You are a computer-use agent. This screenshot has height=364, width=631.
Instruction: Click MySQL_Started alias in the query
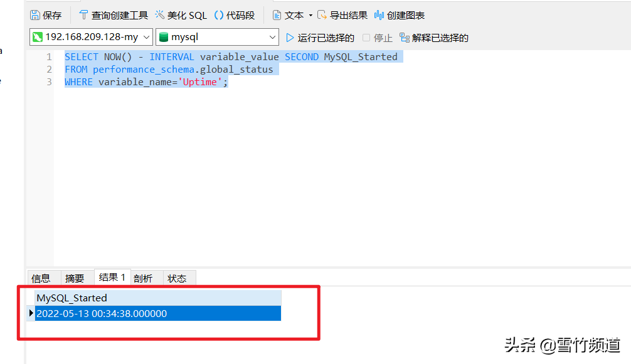coord(361,56)
